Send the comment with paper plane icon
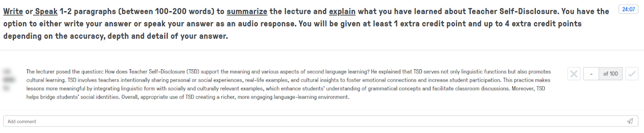Viewport: 644px width, 133px height. (x=630, y=121)
